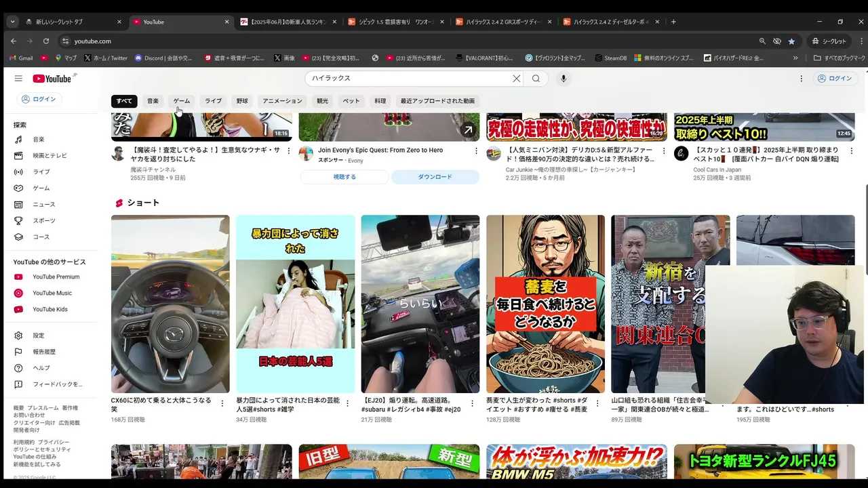Select the すべて filter chip
The image size is (868, 488).
coord(124,101)
